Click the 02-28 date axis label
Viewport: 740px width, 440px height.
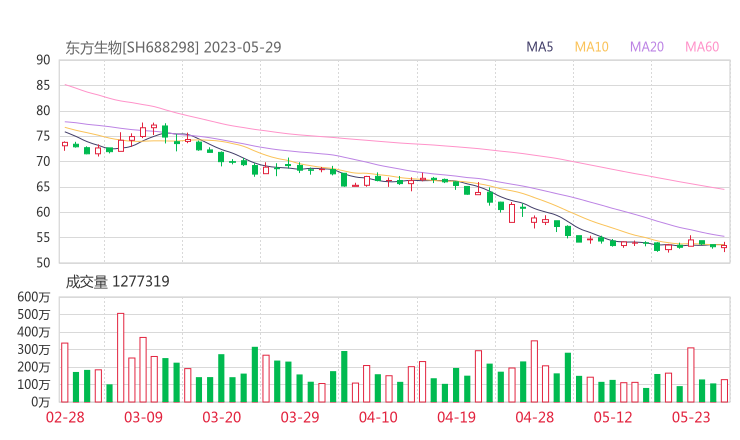[x=65, y=417]
